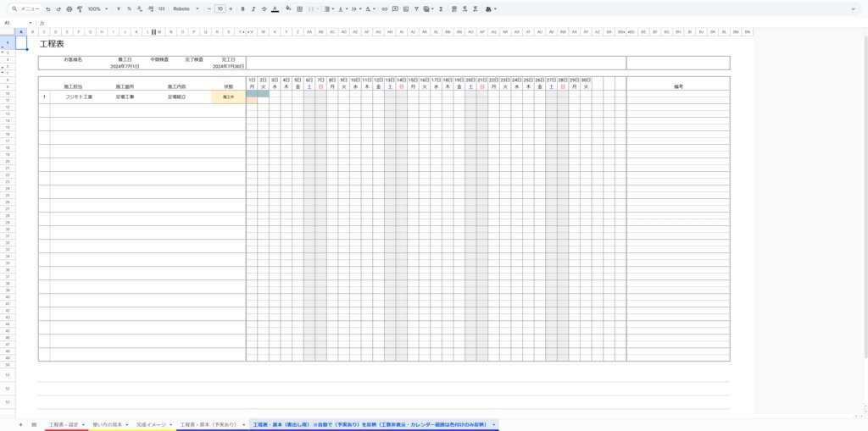Open the Japanese input tools menu

tap(491, 9)
